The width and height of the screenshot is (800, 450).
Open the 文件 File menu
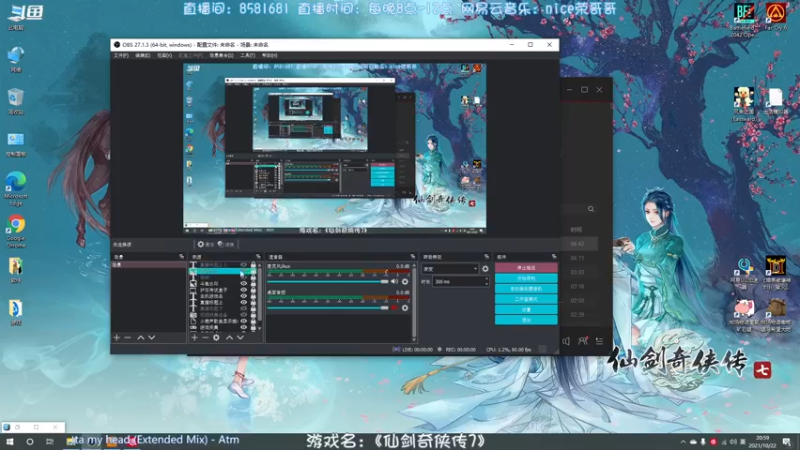121,55
